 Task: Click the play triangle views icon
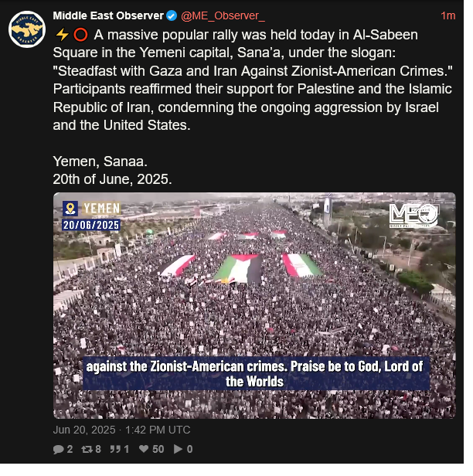coord(178,449)
